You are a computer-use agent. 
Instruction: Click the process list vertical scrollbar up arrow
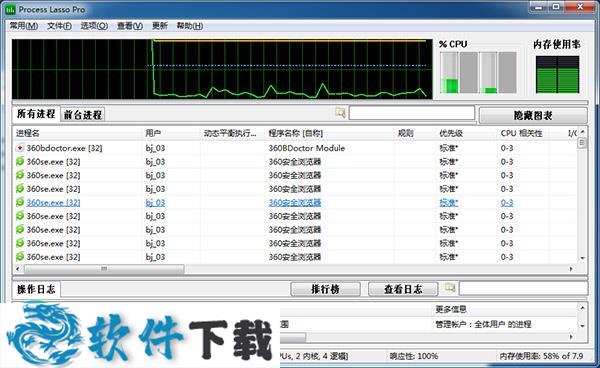pos(582,132)
